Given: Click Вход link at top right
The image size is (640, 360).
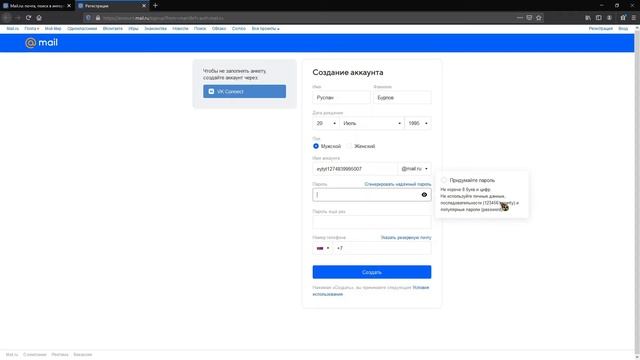Looking at the screenshot, I should click(623, 29).
